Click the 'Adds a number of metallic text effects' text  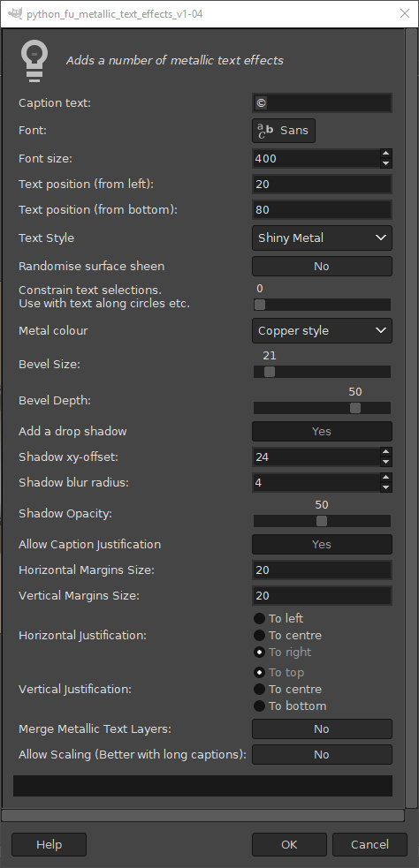(175, 60)
